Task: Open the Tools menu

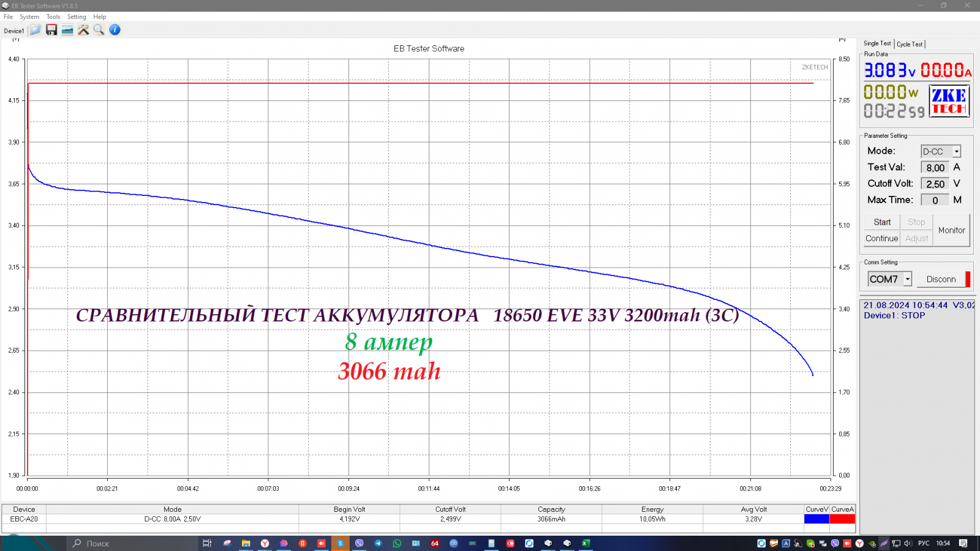Action: (x=53, y=17)
